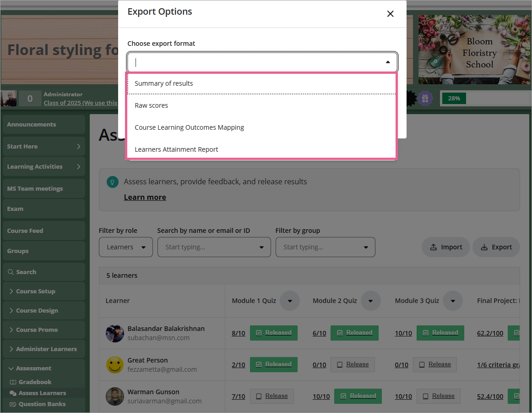Release Great Person's Module 2 Quiz result
The width and height of the screenshot is (532, 413).
pos(353,364)
